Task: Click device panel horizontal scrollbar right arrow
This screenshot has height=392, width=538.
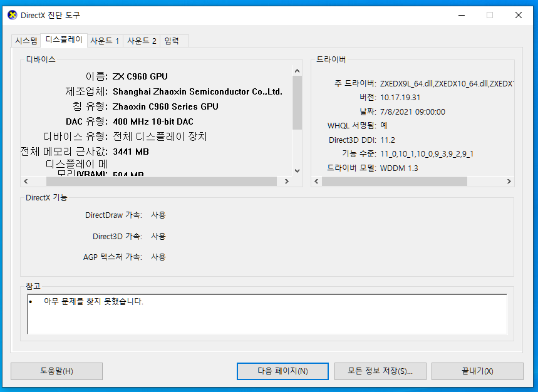Action: point(287,181)
